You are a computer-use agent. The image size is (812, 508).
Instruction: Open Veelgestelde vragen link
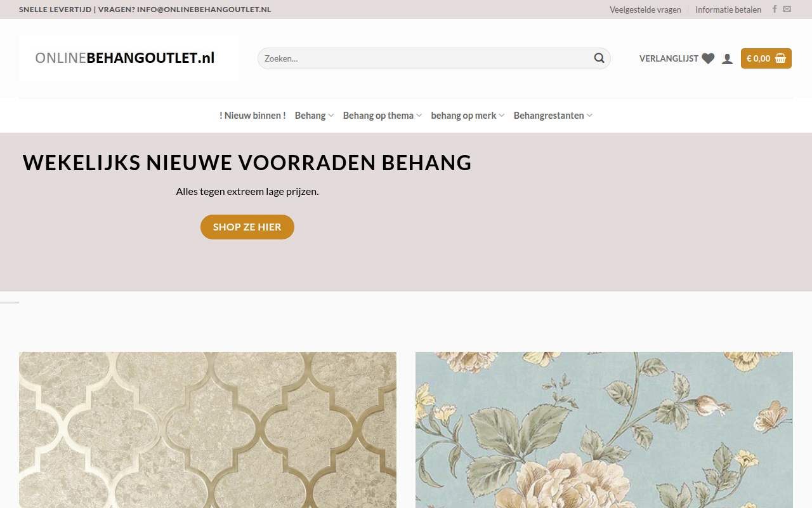[645, 10]
